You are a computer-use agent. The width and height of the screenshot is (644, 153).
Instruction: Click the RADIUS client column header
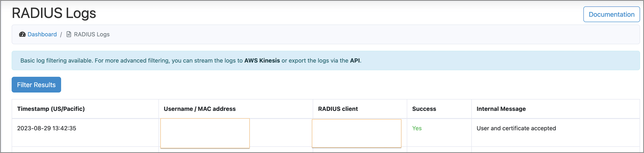click(x=338, y=109)
